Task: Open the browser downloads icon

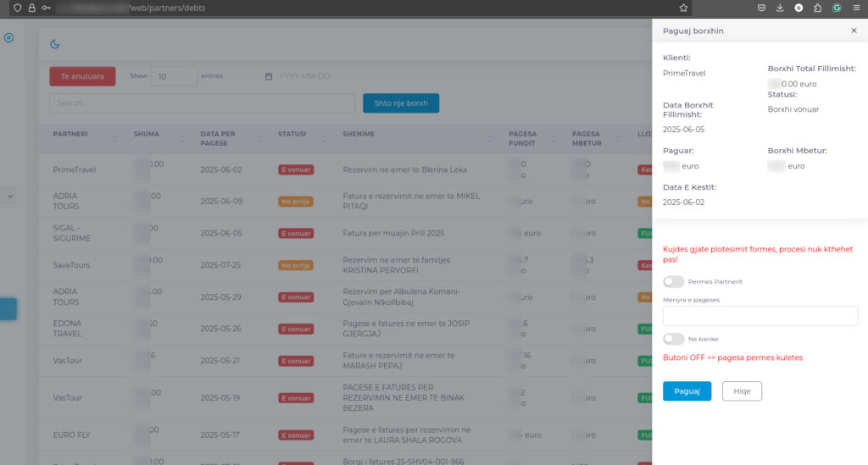Action: [x=780, y=8]
